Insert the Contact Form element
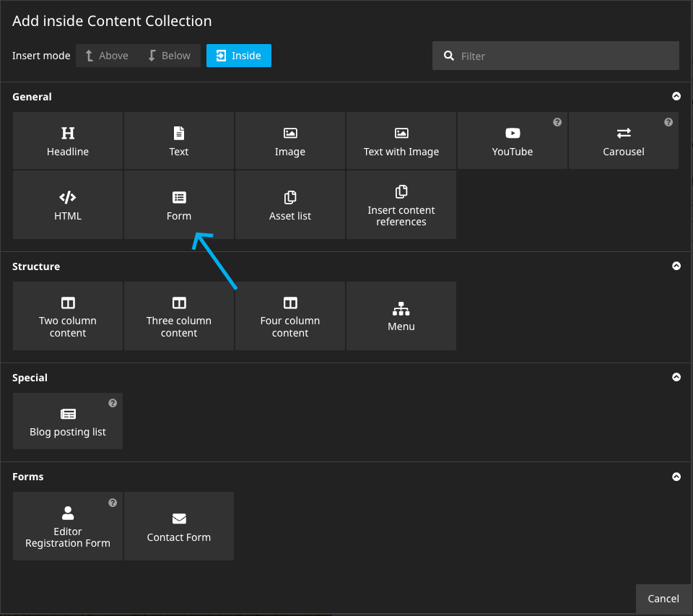Screen dimensions: 693x616 coord(179,526)
